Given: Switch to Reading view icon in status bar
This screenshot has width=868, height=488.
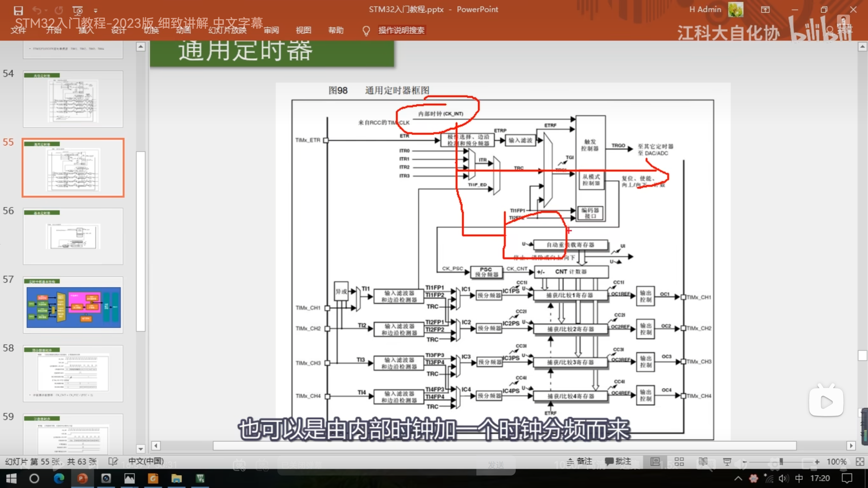Looking at the screenshot, I should [x=703, y=462].
